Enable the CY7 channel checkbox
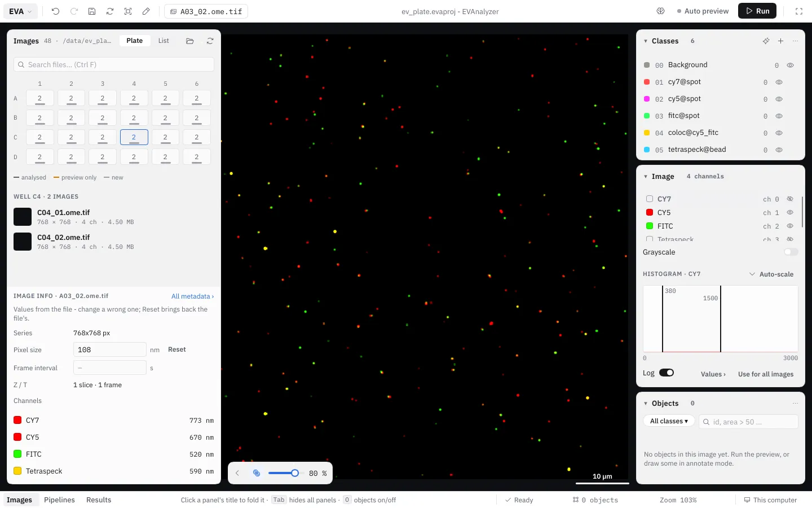 (x=650, y=199)
